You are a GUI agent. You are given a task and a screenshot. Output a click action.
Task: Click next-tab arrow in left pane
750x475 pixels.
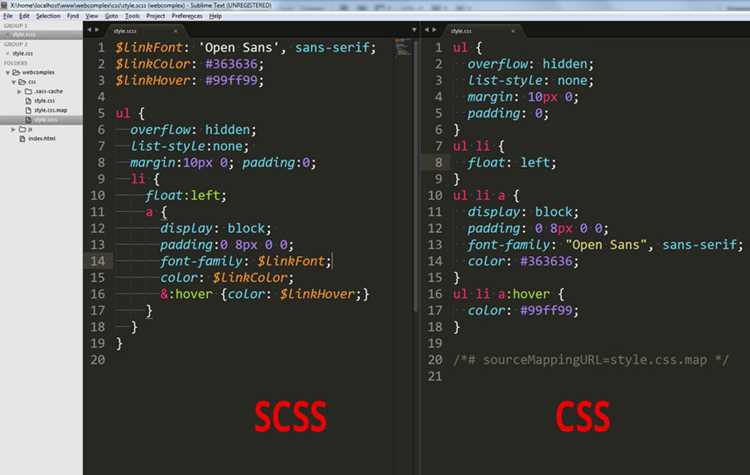pos(97,30)
